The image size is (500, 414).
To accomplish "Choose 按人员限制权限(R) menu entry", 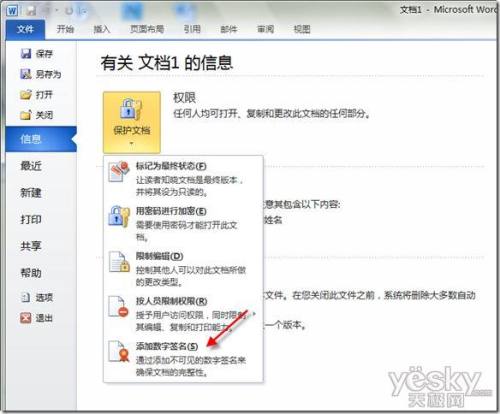I will coord(183,314).
